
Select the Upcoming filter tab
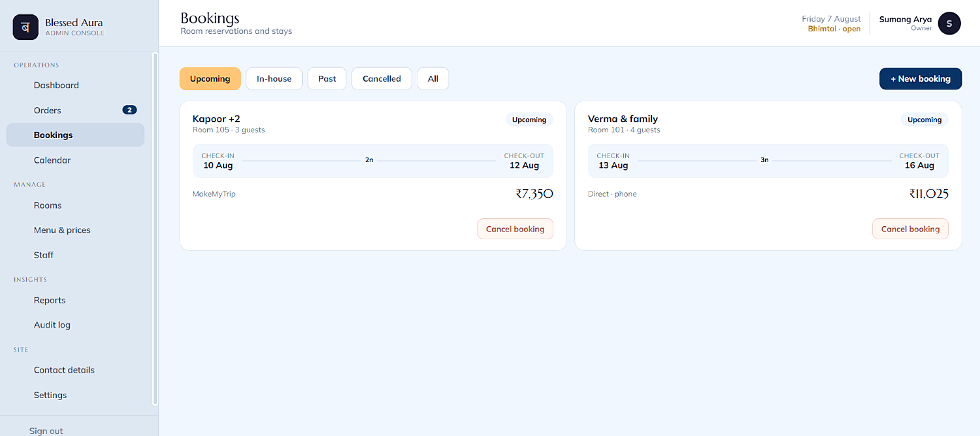210,78
